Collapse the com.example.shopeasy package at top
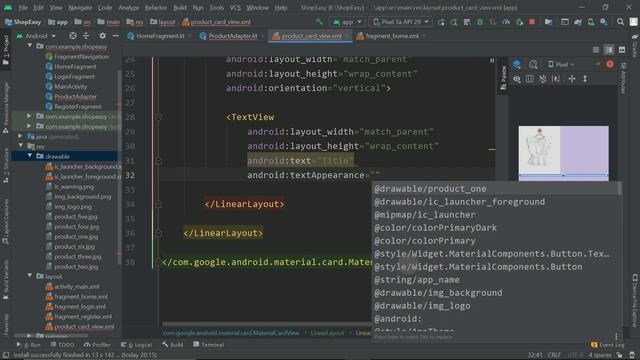Viewport: 640px width, 360px height. [29, 46]
